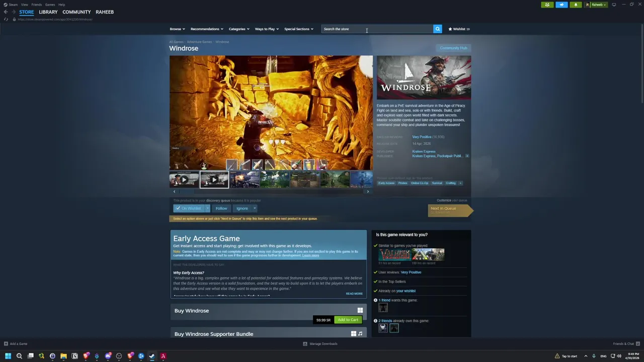Image resolution: width=644 pixels, height=362 pixels.
Task: Click the Windows icon beside Buy Windrose
Action: 360,310
